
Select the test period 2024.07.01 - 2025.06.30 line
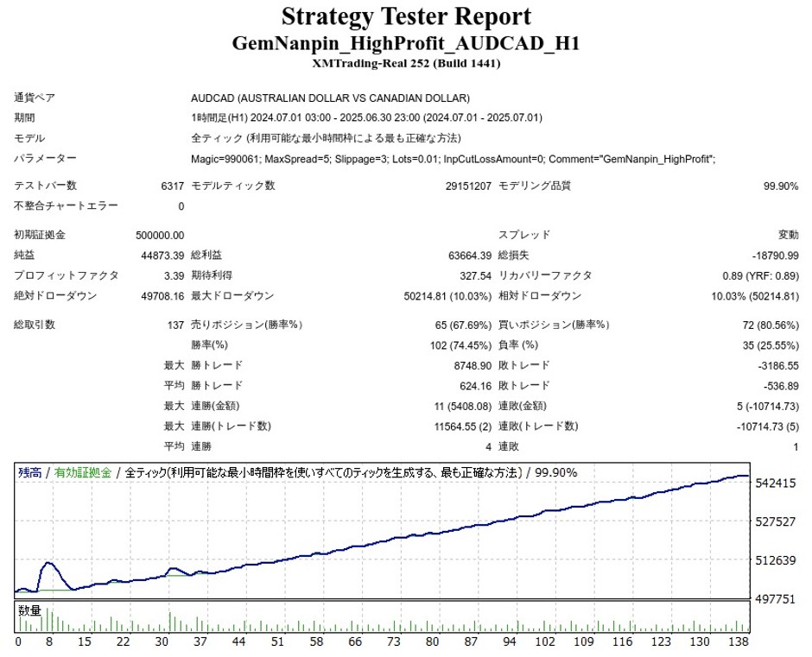pyautogui.click(x=366, y=117)
